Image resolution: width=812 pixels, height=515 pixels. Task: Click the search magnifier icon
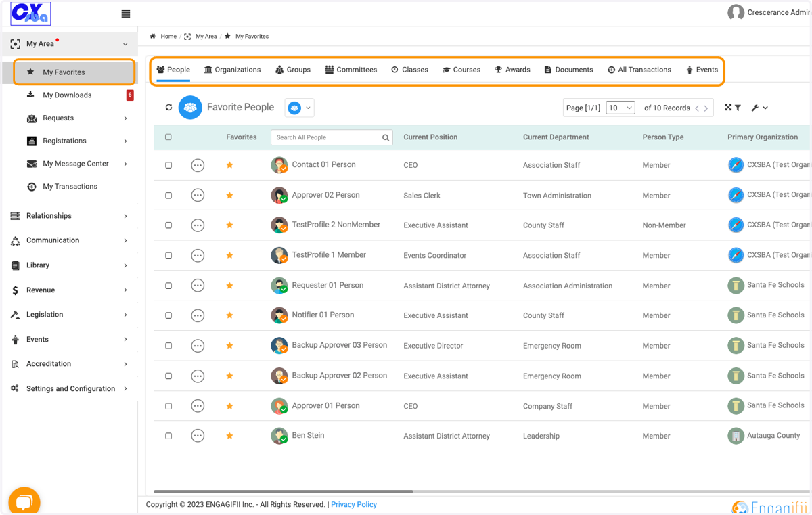386,137
